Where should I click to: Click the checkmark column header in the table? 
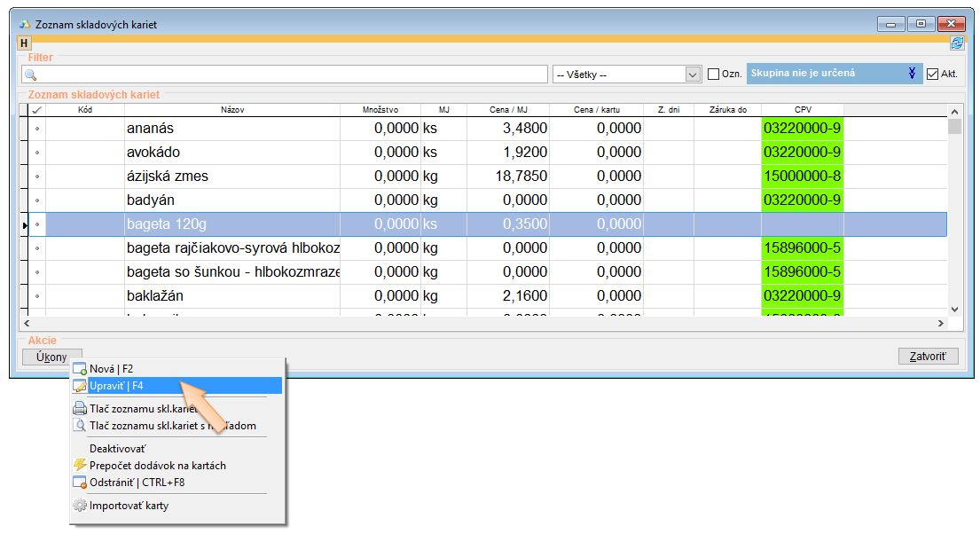(36, 110)
